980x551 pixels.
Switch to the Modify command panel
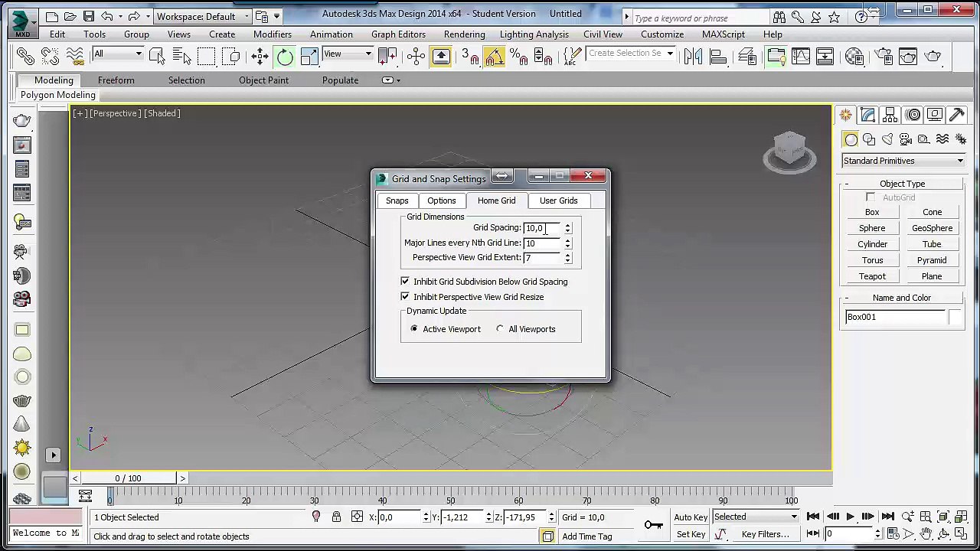point(867,115)
